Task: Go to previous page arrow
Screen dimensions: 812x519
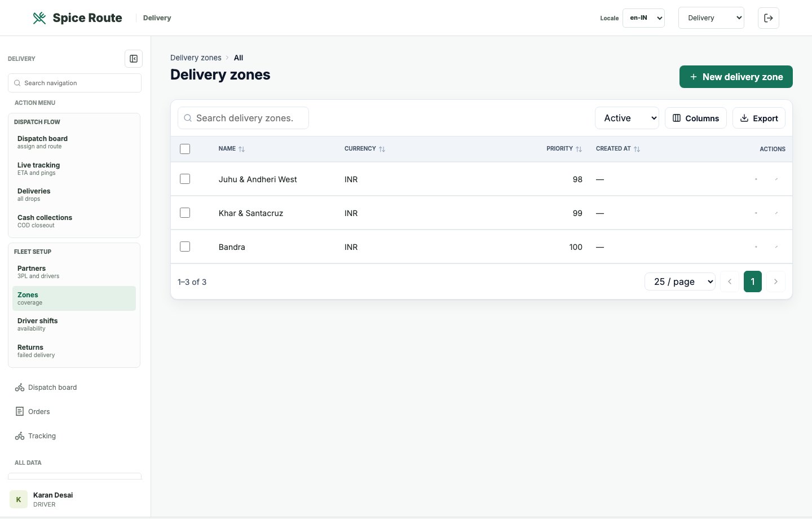Action: pos(730,282)
